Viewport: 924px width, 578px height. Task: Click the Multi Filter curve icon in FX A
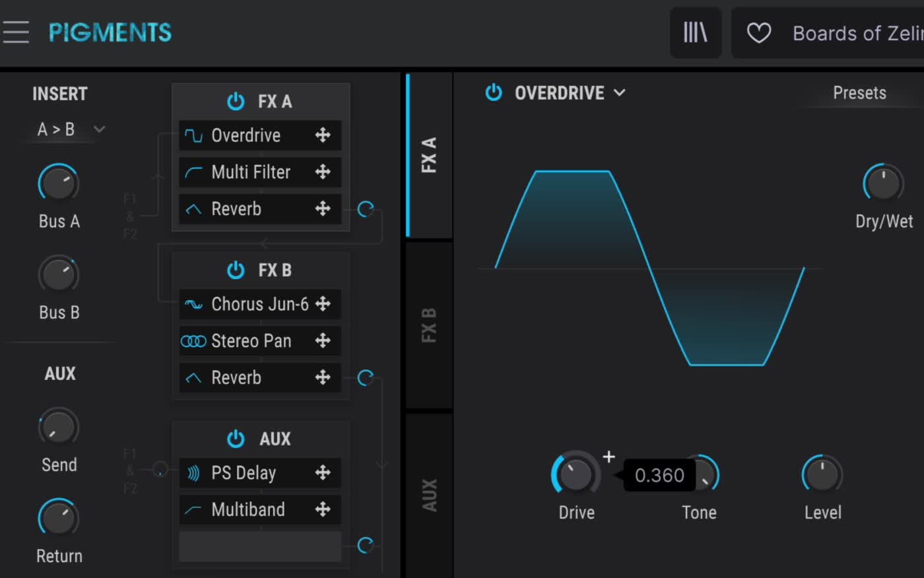pyautogui.click(x=193, y=172)
